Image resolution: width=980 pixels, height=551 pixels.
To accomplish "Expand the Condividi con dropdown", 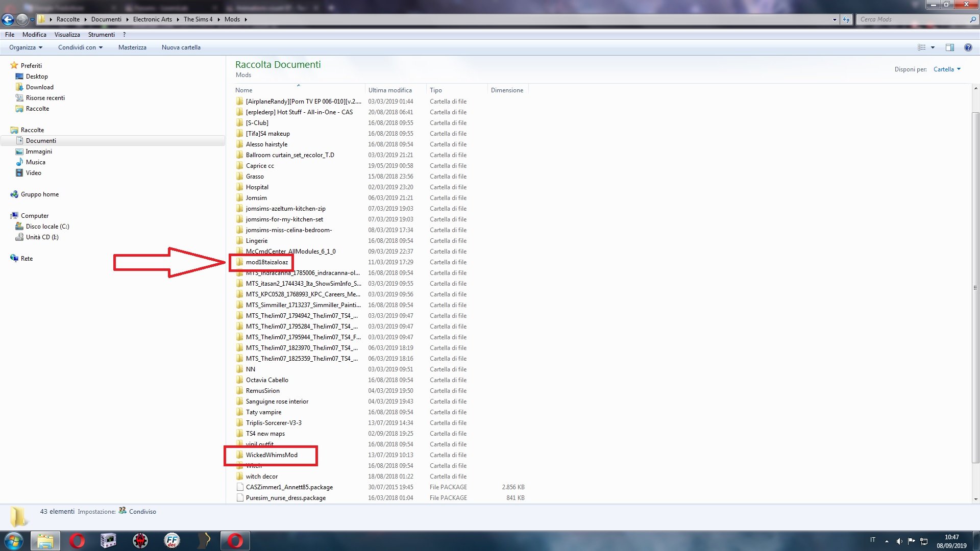I will tap(80, 47).
